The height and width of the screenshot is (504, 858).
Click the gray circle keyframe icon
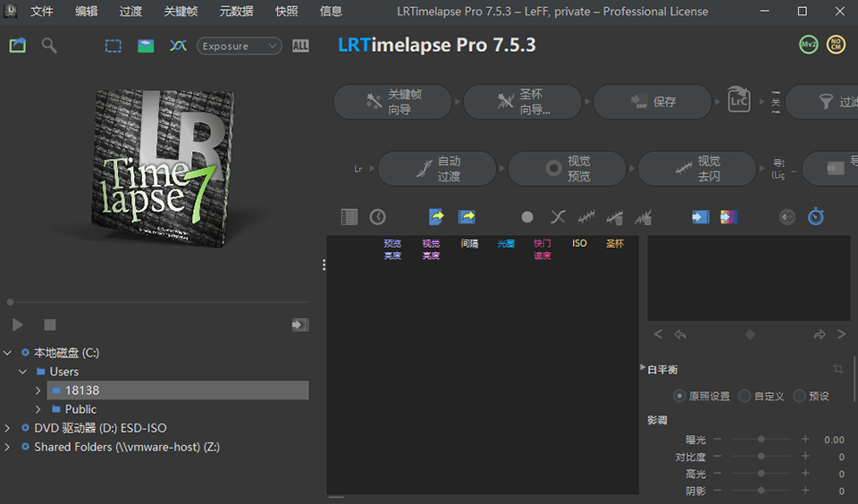[527, 217]
